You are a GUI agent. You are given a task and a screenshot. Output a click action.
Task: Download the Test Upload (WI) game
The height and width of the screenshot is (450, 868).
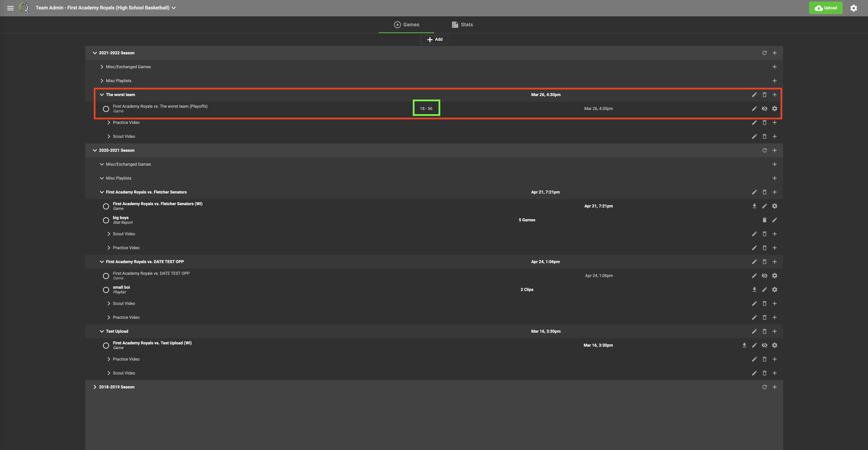(x=744, y=345)
